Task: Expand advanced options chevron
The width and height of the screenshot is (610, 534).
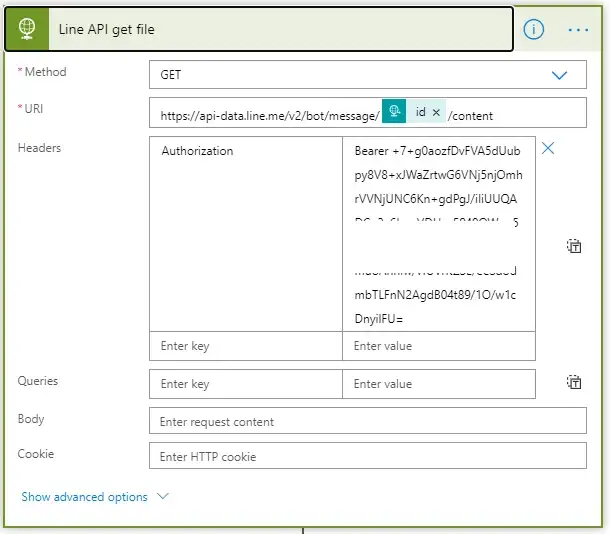Action: (163, 496)
